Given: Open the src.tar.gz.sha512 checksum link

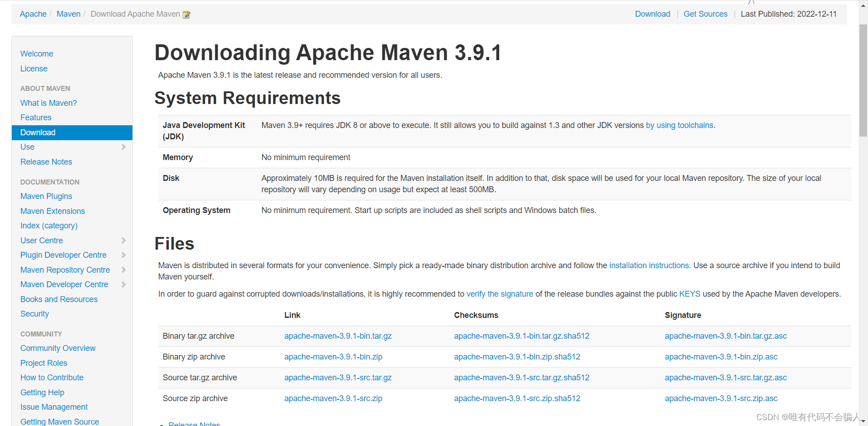Looking at the screenshot, I should coord(522,378).
